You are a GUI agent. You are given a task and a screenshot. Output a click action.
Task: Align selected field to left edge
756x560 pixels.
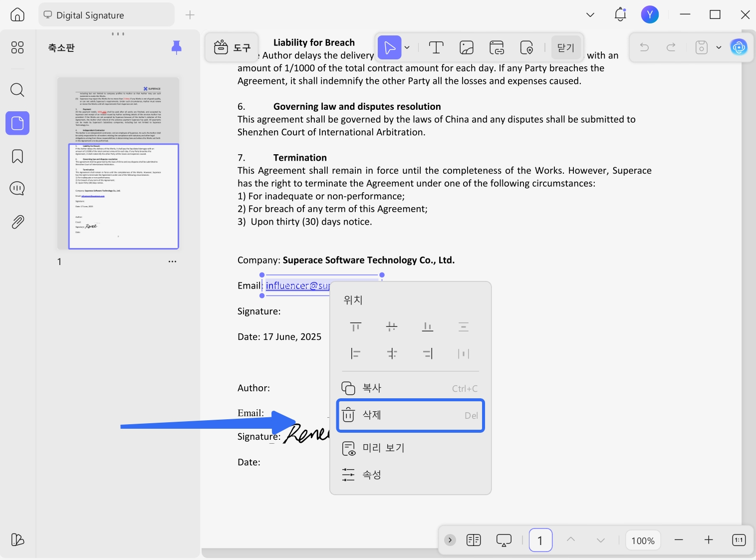click(356, 354)
